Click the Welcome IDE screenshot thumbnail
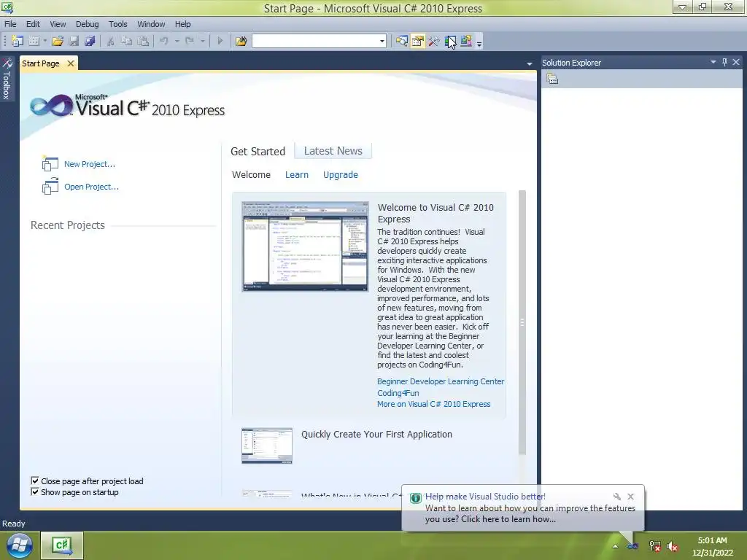The height and width of the screenshot is (560, 747). tap(305, 246)
